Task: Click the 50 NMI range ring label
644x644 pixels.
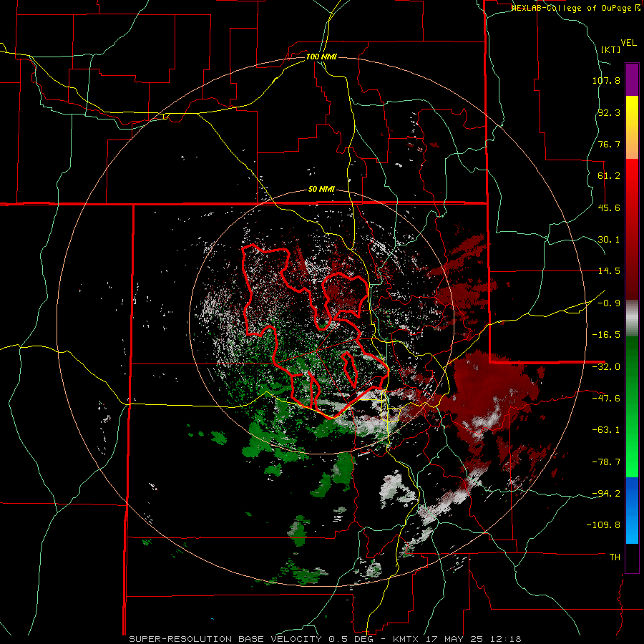Action: 321,190
